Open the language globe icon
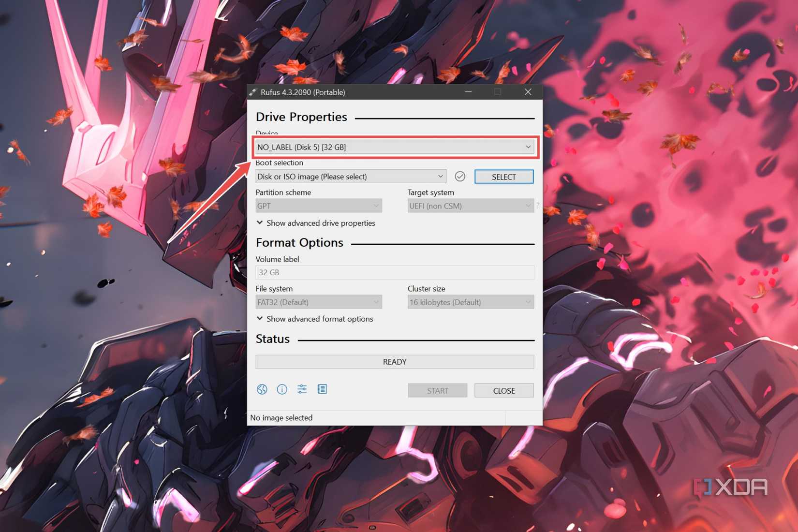798x532 pixels. coord(262,389)
